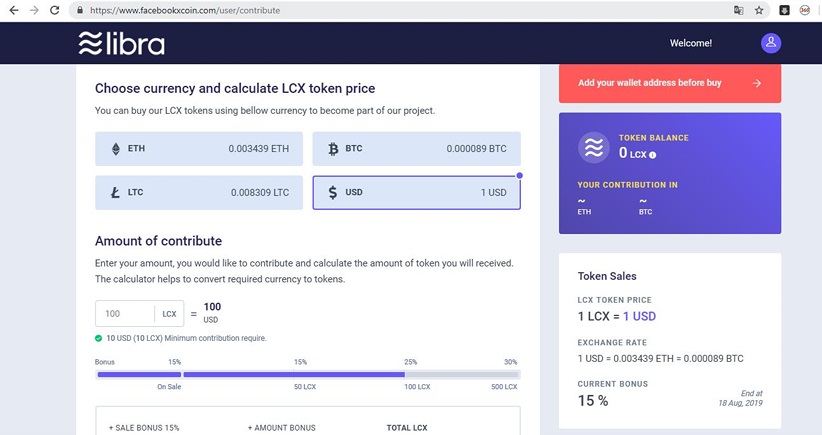The width and height of the screenshot is (822, 435).
Task: Select the USD currency option
Action: [416, 192]
